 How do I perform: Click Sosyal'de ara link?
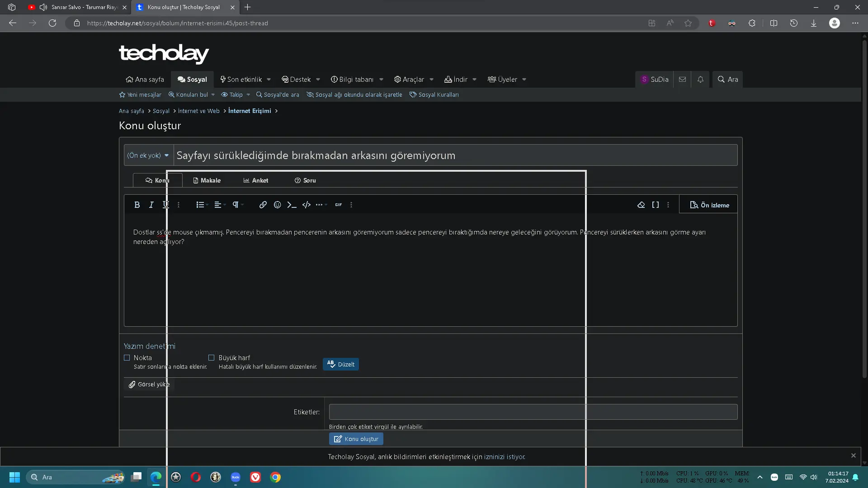coord(278,95)
